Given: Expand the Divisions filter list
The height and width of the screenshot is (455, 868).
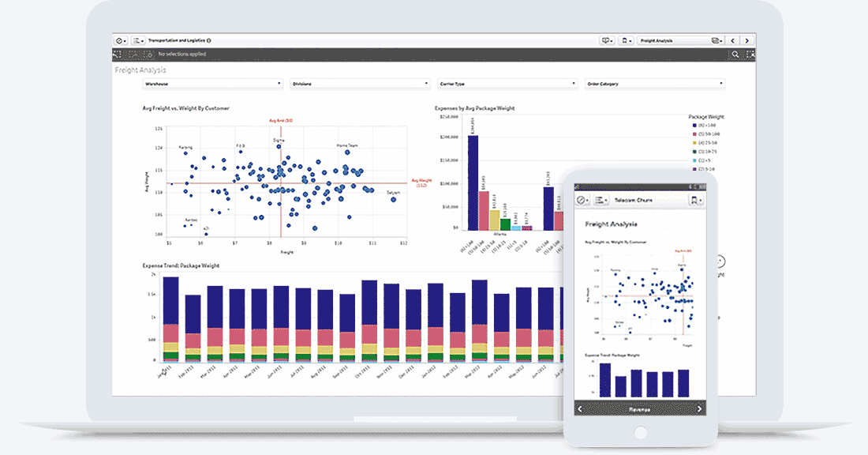Looking at the screenshot, I should (357, 83).
